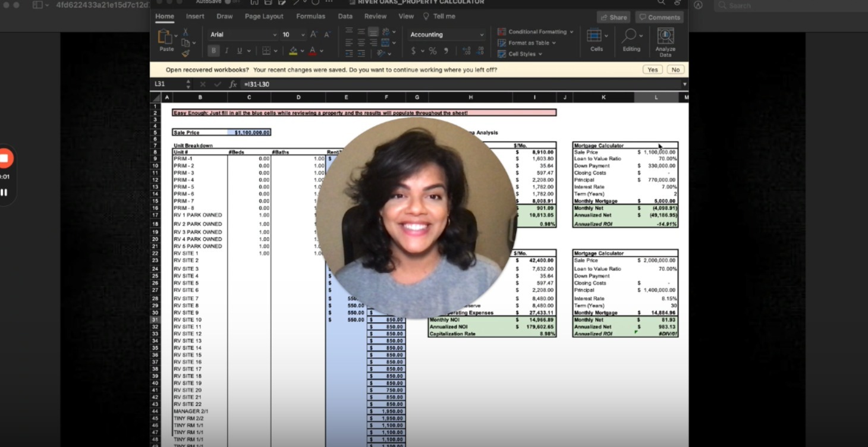Click the top align icon
The width and height of the screenshot is (868, 447).
349,32
